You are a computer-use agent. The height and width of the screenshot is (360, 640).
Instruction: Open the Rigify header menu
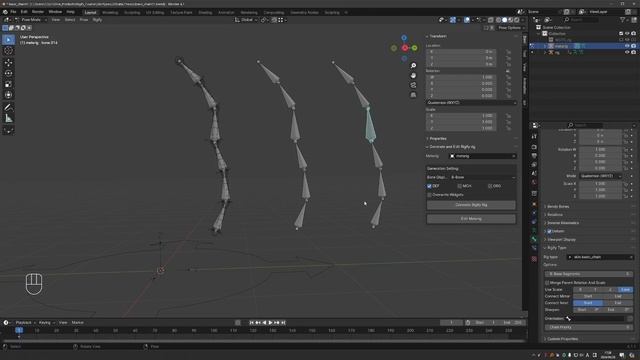[97, 20]
